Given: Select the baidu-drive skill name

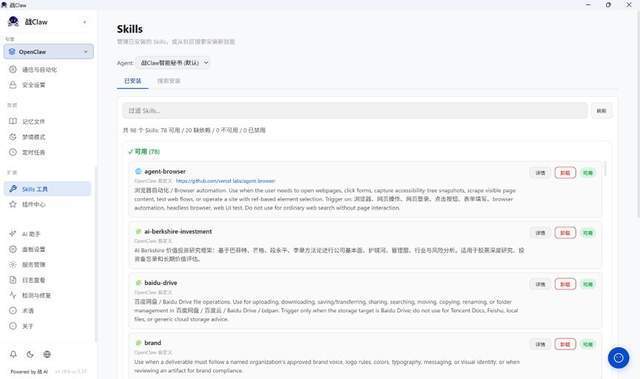Looking at the screenshot, I should 160,283.
